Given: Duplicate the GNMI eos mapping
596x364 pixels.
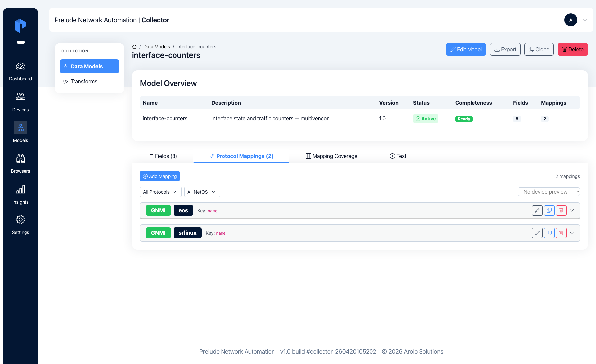Looking at the screenshot, I should (x=549, y=210).
